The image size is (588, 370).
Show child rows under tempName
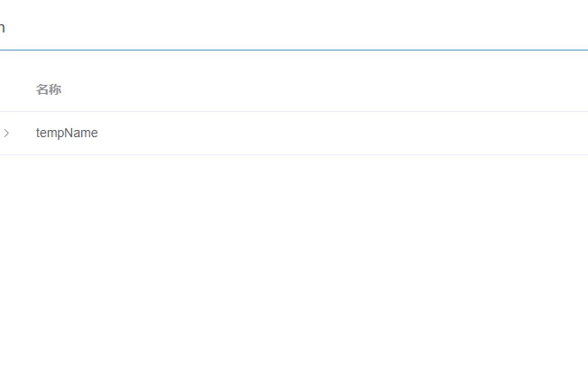[x=6, y=134]
